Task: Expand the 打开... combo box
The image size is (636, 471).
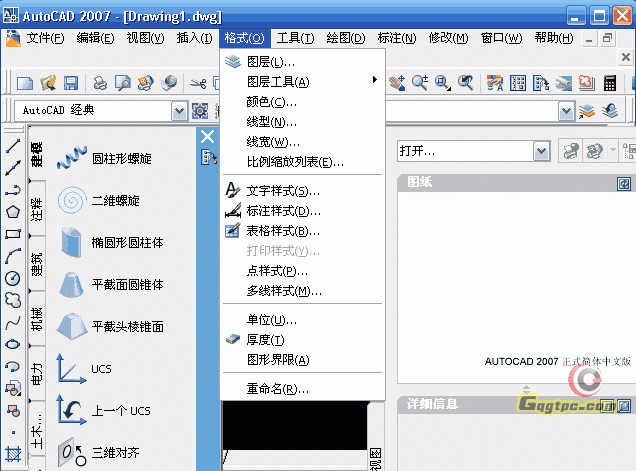Action: [x=541, y=151]
